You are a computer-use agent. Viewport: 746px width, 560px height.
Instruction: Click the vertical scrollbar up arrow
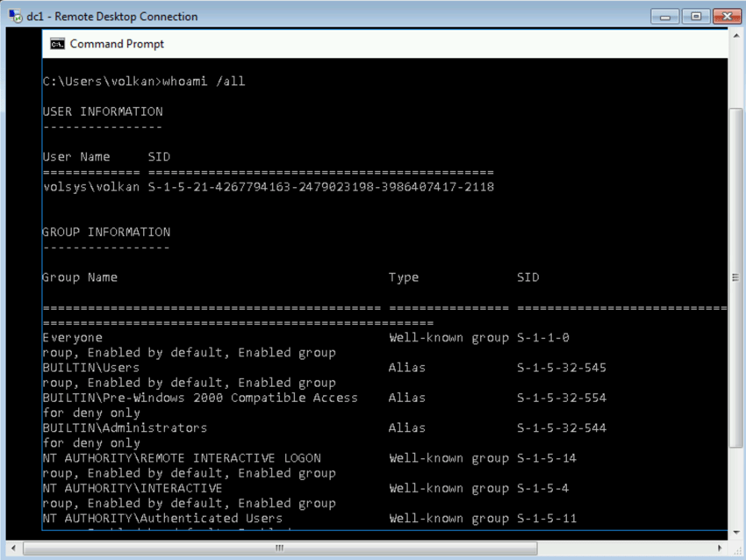[x=735, y=35]
